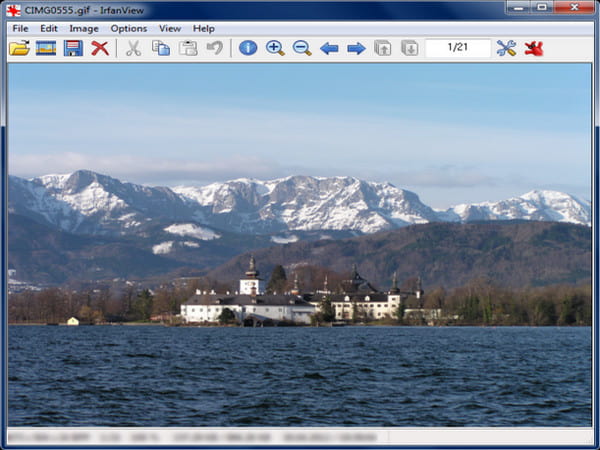This screenshot has width=600, height=450.
Task: Zoom out with the minus magnifier
Action: click(302, 48)
